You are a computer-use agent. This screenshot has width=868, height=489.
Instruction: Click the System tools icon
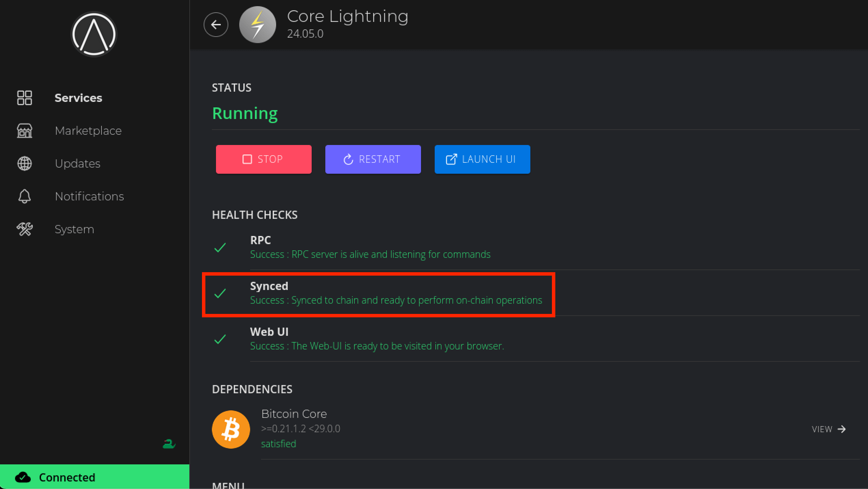[x=25, y=229]
